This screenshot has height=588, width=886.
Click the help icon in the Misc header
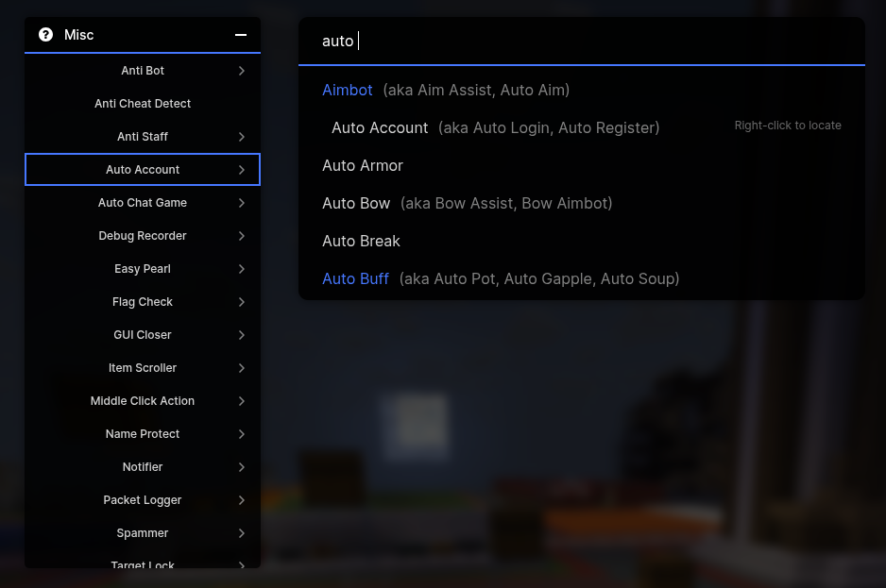click(45, 35)
